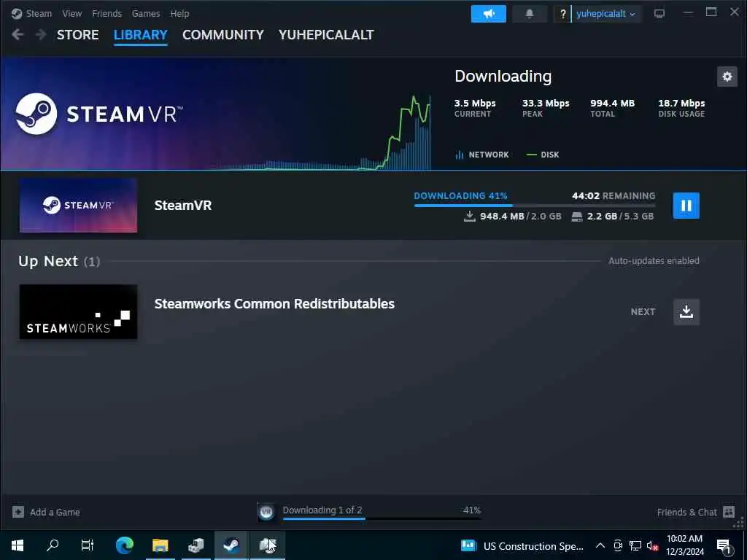Show hidden system tray icons
Screen dimensions: 747x560
(x=600, y=545)
